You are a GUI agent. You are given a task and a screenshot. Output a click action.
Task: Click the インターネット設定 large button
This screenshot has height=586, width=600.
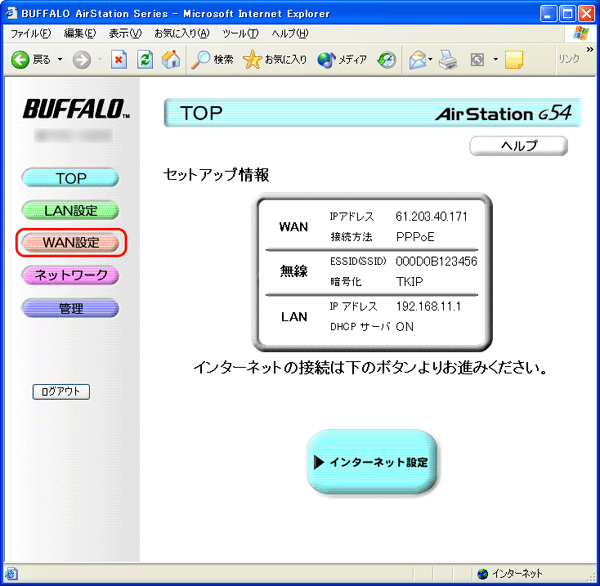[x=372, y=462]
